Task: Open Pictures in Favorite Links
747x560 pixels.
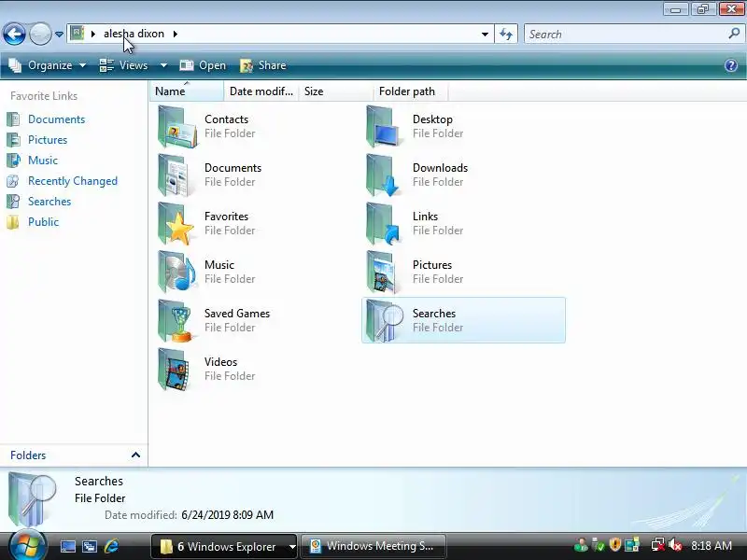Action: pyautogui.click(x=48, y=139)
